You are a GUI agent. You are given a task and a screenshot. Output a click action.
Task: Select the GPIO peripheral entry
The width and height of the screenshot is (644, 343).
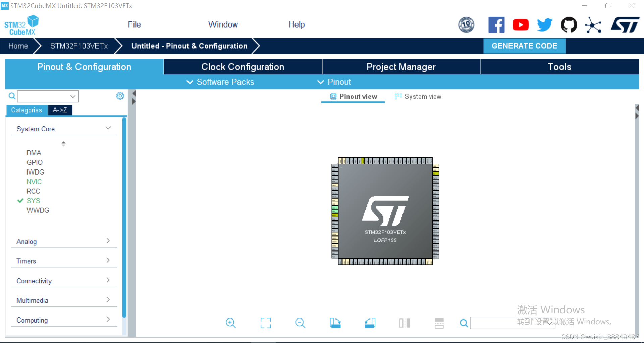click(x=35, y=162)
